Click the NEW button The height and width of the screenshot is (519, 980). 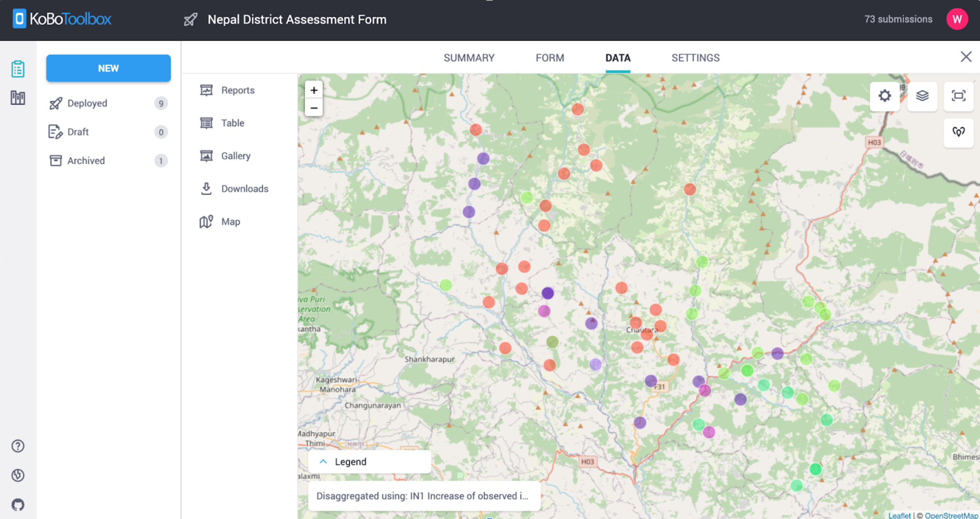[108, 68]
